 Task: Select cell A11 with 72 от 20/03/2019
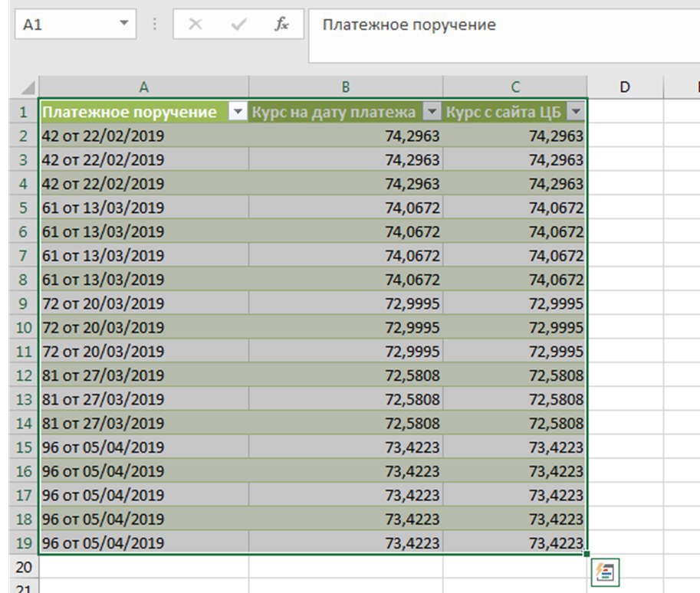click(143, 351)
